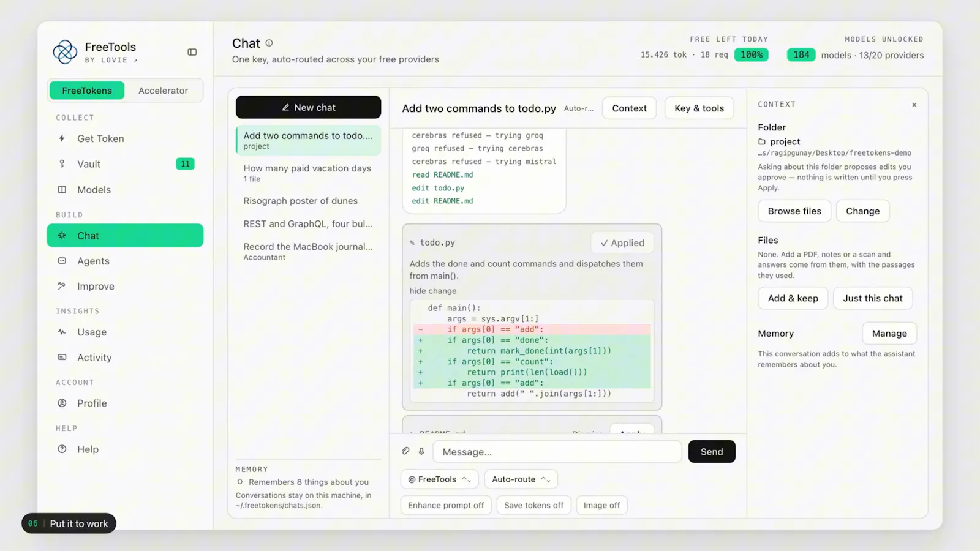The width and height of the screenshot is (980, 551).
Task: Toggle Save tokens off
Action: pyautogui.click(x=533, y=505)
